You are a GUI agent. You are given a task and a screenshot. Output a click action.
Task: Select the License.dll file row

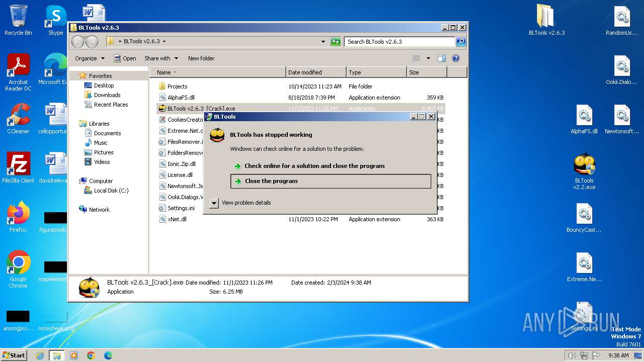click(x=180, y=175)
